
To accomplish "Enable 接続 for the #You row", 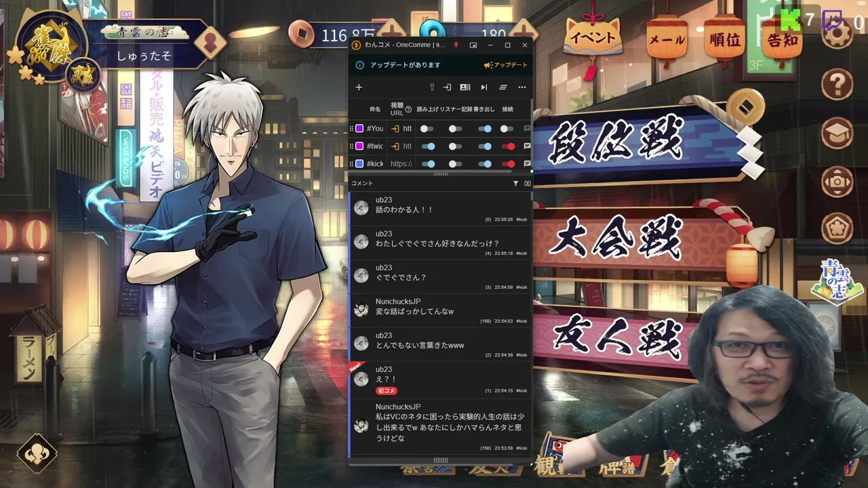I will pos(507,128).
